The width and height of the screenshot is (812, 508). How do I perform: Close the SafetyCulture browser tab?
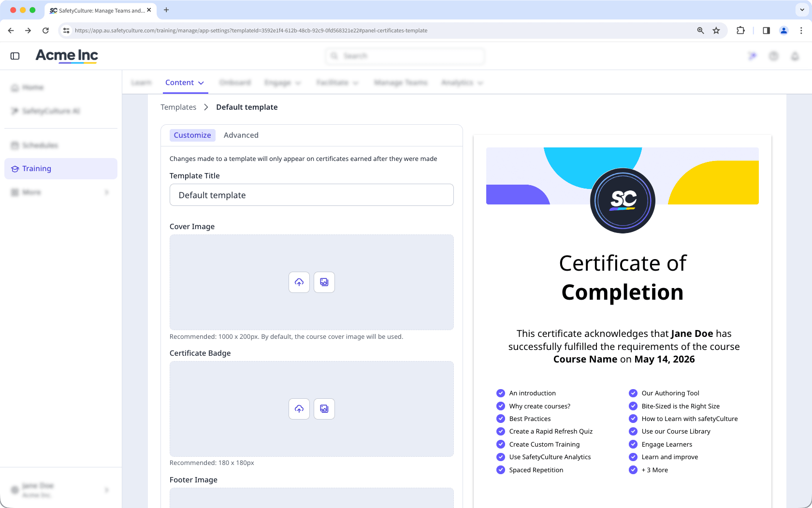pyautogui.click(x=149, y=10)
